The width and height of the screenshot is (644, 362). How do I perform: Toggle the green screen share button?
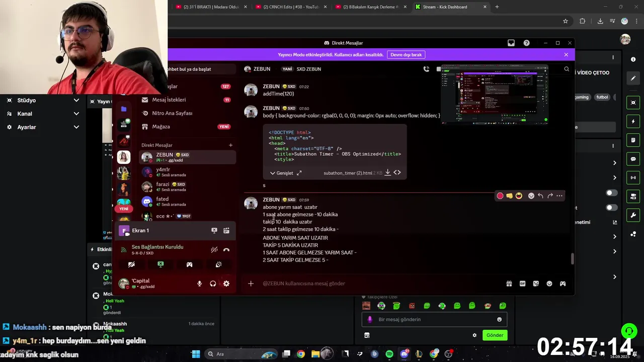160,264
